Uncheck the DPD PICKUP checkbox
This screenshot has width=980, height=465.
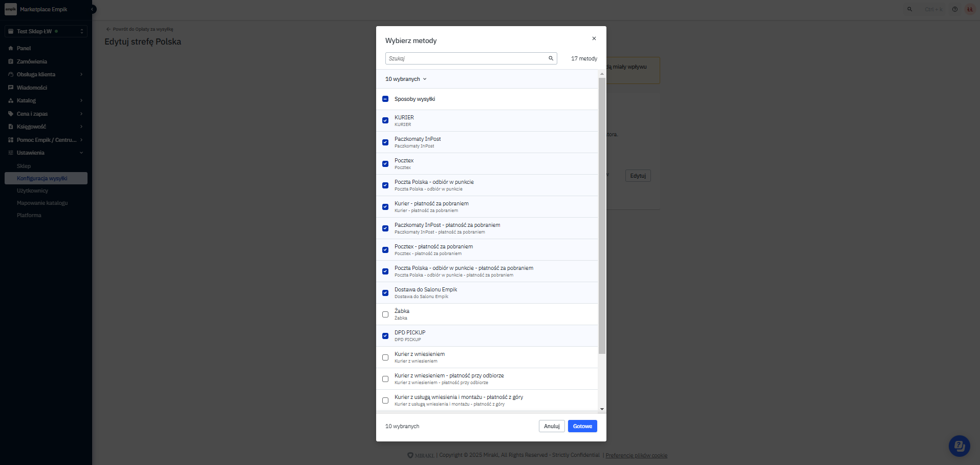coord(385,336)
